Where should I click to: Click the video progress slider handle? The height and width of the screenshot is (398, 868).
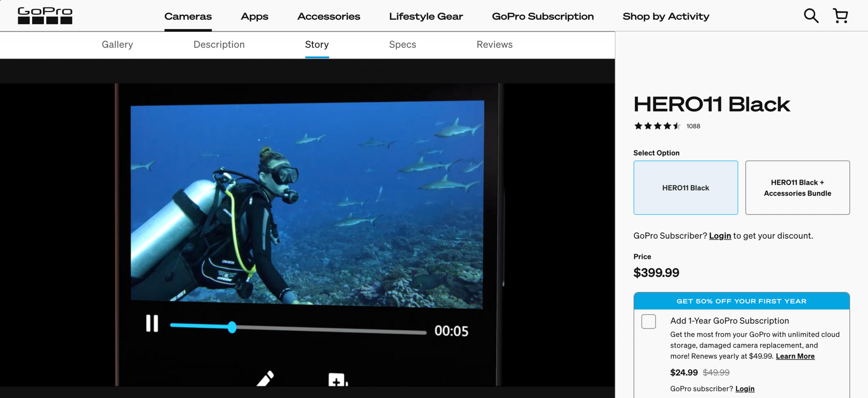232,327
